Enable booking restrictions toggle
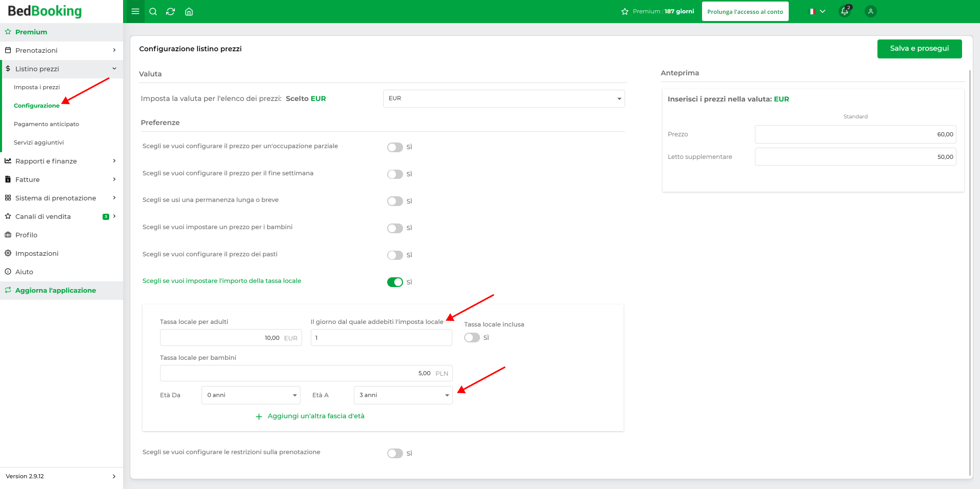This screenshot has width=980, height=489. 395,453
